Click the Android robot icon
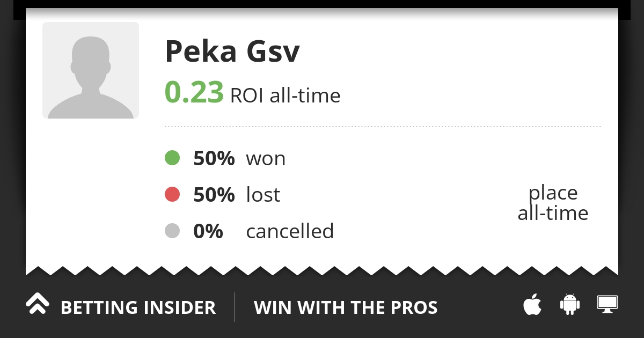644x338 pixels. pos(570,304)
